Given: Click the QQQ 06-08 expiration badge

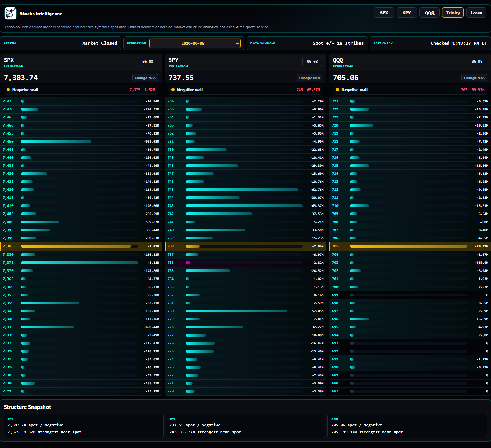Looking at the screenshot, I should 477,61.
